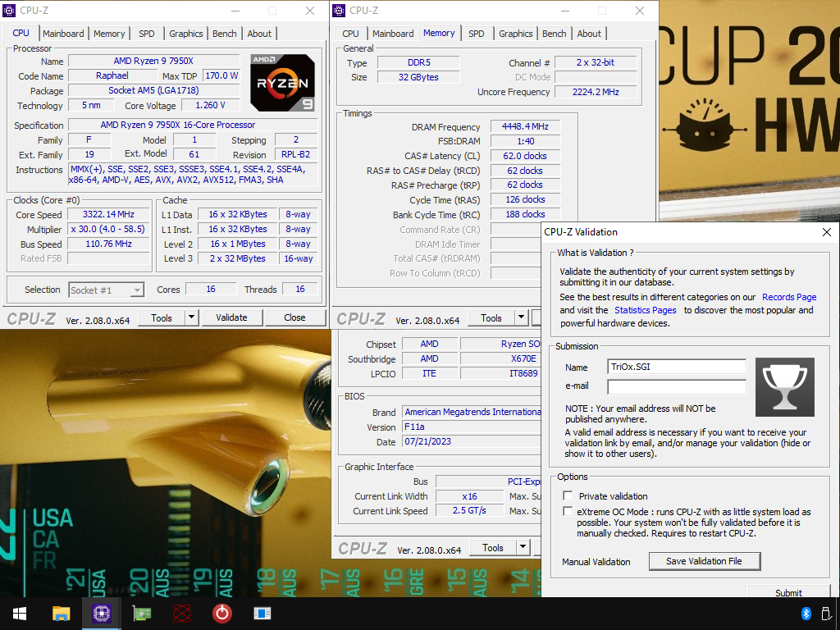Click the Ryzen 9 processor logo
840x630 pixels.
click(x=282, y=83)
